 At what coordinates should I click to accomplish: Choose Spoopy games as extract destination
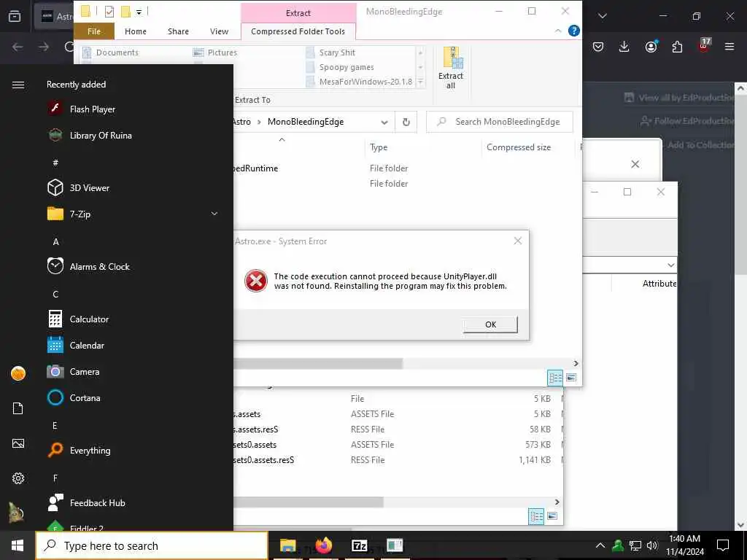coord(341,67)
